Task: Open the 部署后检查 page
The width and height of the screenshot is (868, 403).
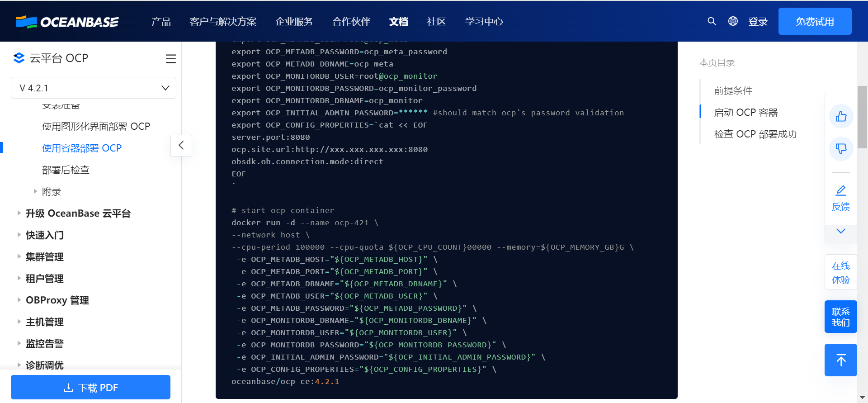Action: click(x=66, y=170)
